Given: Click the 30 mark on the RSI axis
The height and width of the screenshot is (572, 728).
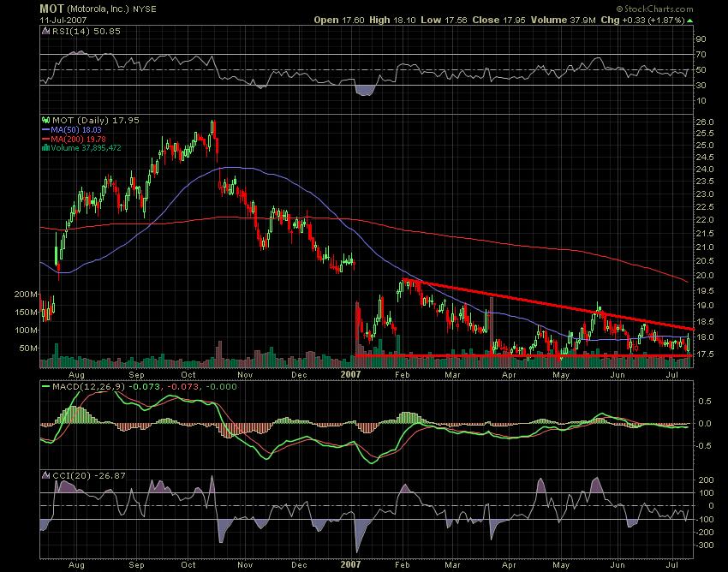Looking at the screenshot, I should pos(701,86).
